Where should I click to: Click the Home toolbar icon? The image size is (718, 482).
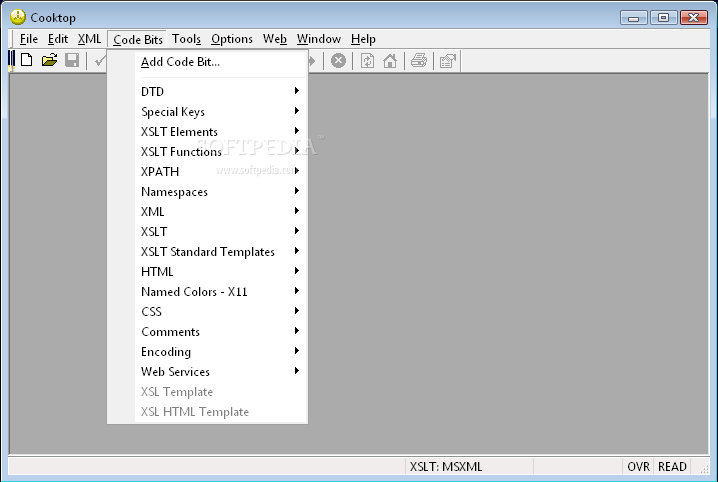tap(390, 60)
